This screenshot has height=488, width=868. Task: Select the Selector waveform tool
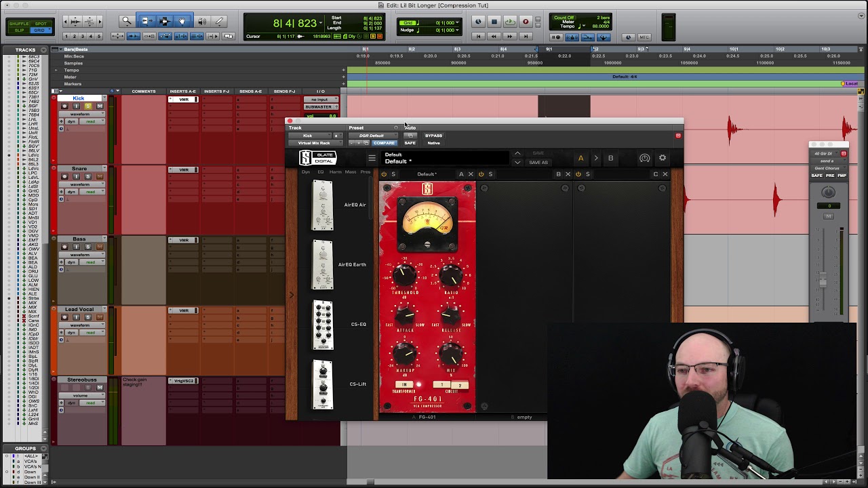click(x=164, y=22)
